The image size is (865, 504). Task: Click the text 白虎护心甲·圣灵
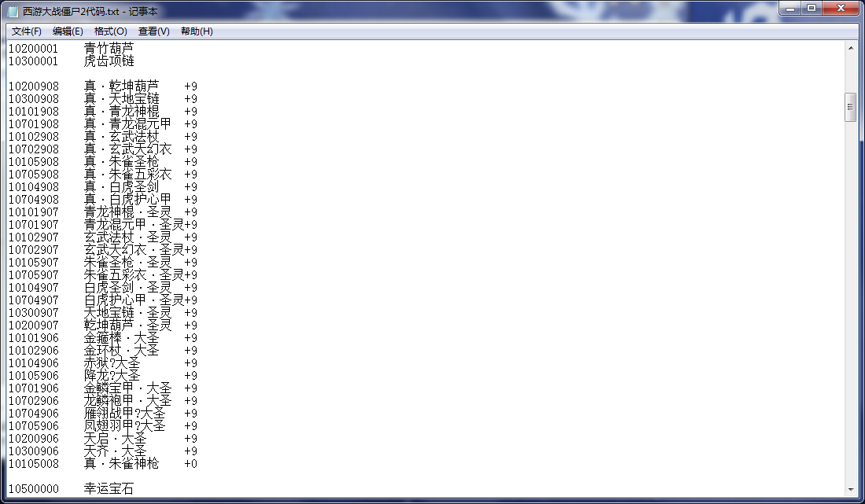[134, 300]
